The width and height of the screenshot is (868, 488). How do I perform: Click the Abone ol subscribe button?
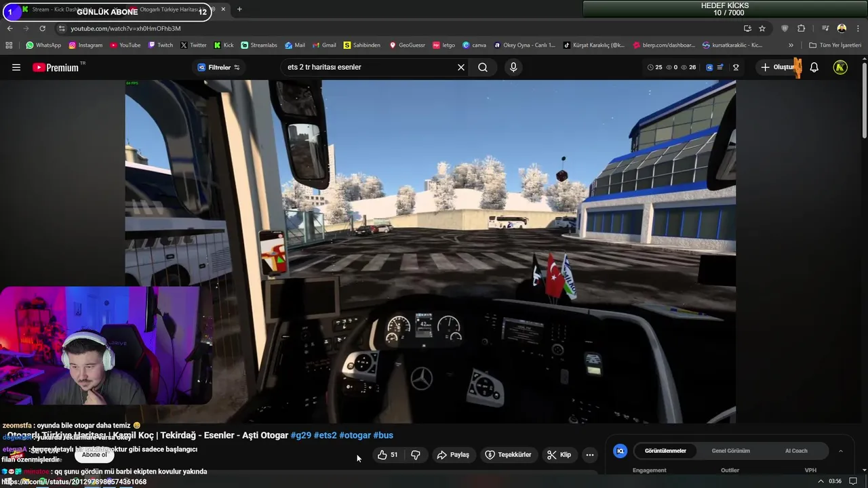94,455
